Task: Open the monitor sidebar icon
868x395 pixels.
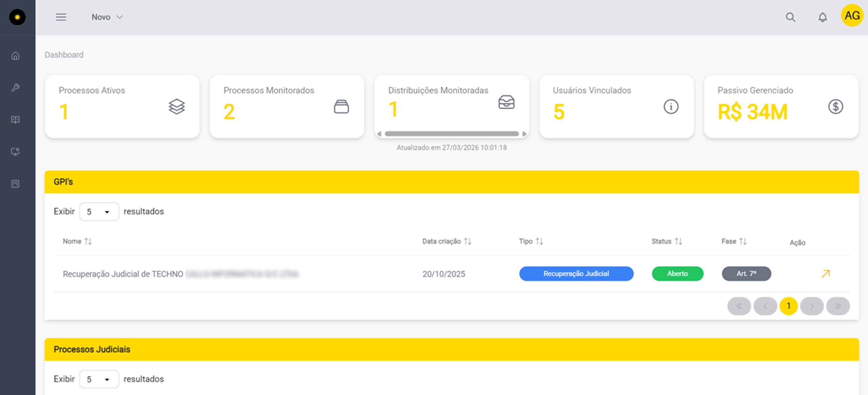Action: click(15, 151)
